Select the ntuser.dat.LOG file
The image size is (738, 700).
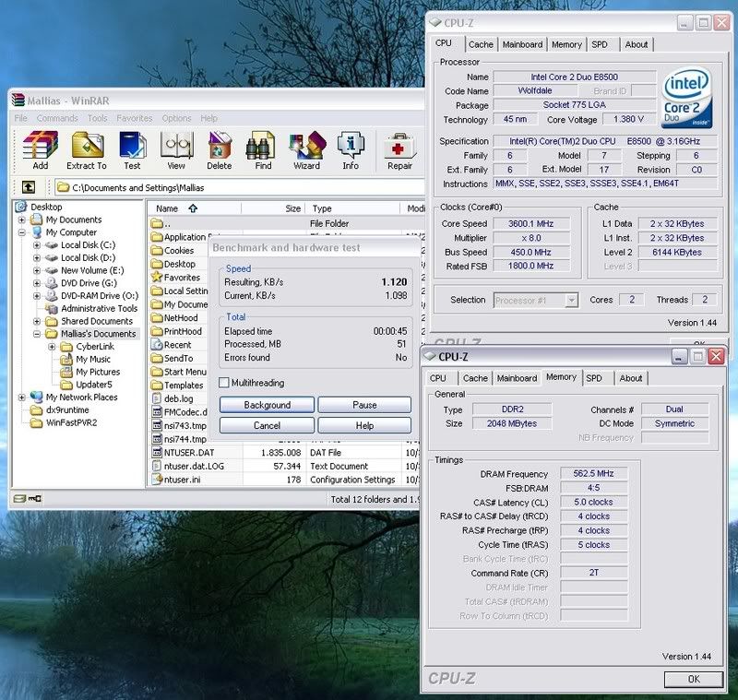[188, 466]
